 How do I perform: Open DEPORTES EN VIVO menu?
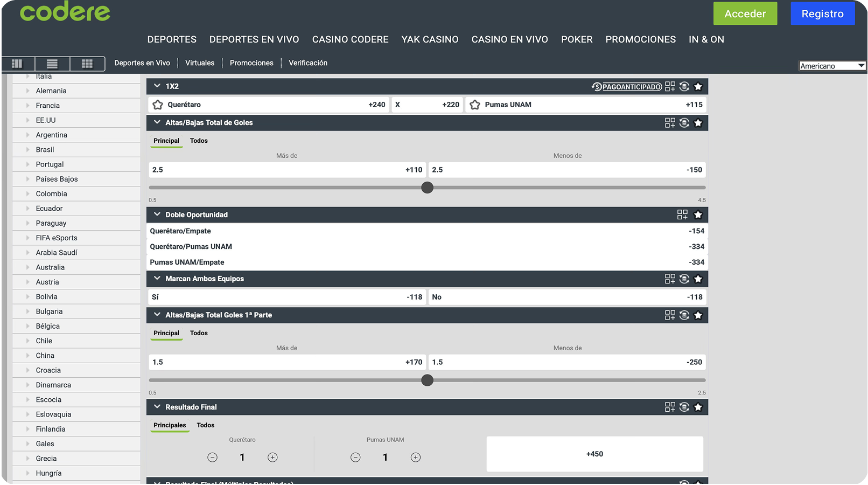(254, 39)
